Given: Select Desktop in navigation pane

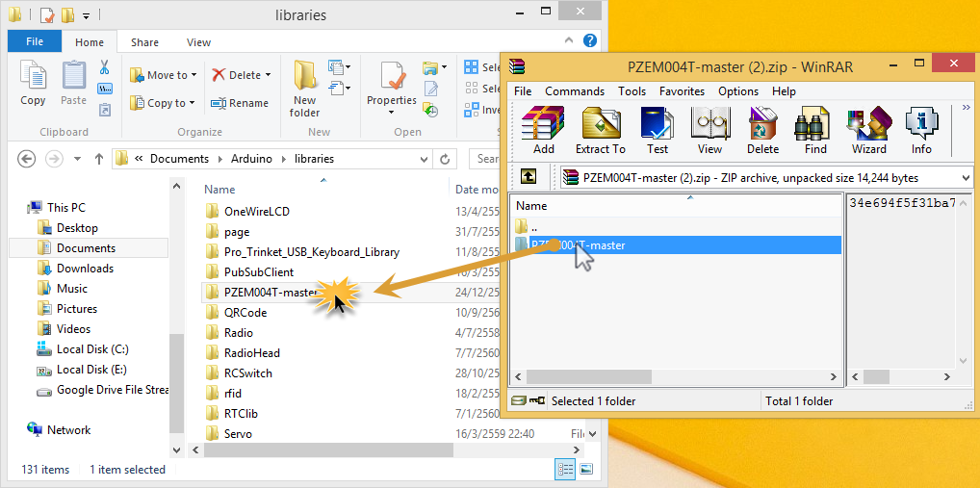Looking at the screenshot, I should pos(77,228).
